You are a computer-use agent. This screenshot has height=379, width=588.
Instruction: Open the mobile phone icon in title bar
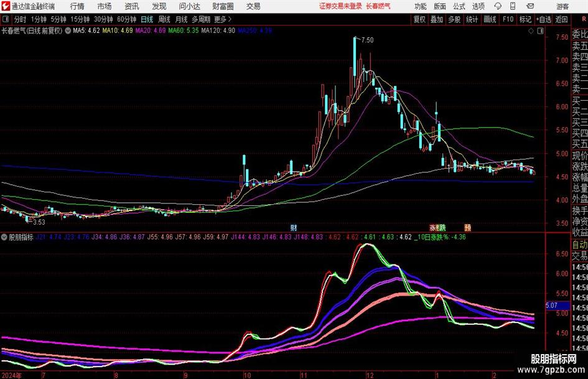click(x=513, y=6)
